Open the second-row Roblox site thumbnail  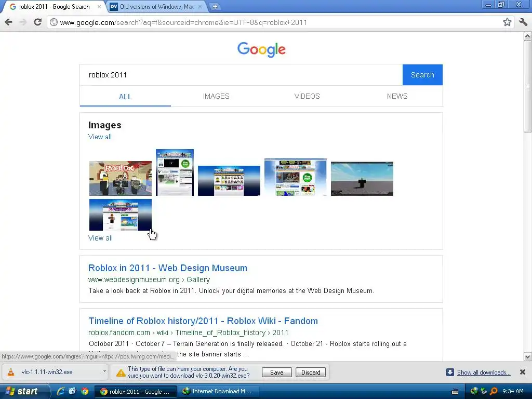121,215
